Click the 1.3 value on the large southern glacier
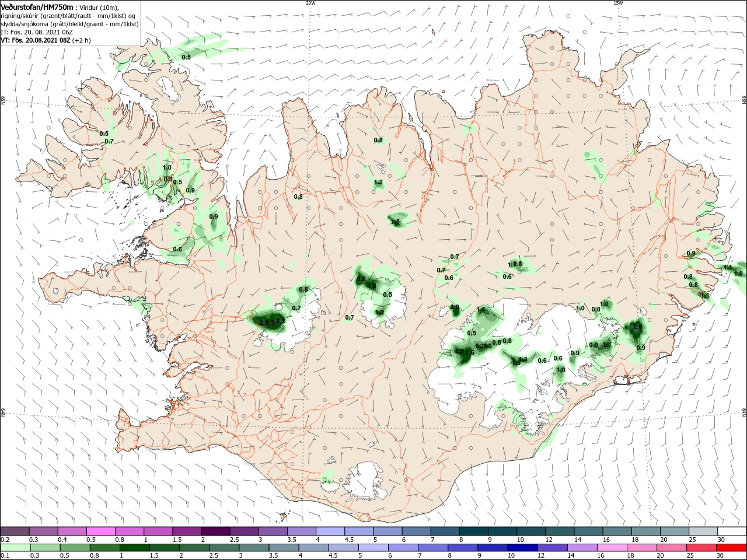The width and height of the screenshot is (747, 560). tap(523, 359)
